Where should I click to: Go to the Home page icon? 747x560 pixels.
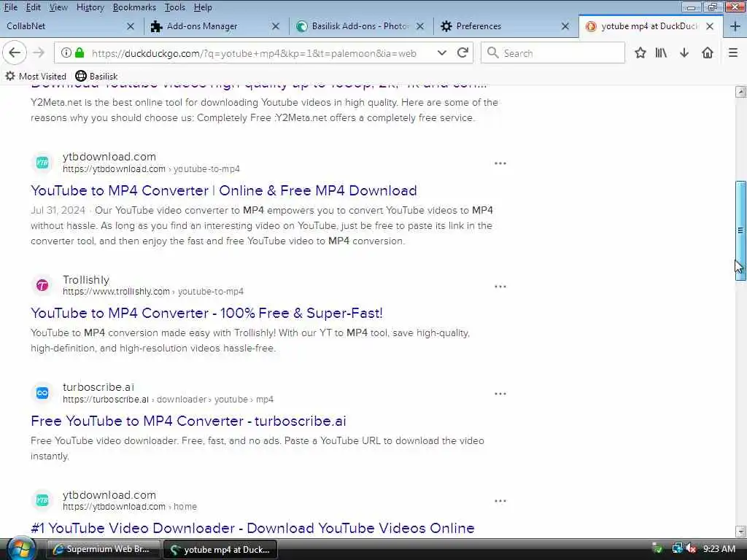point(708,52)
